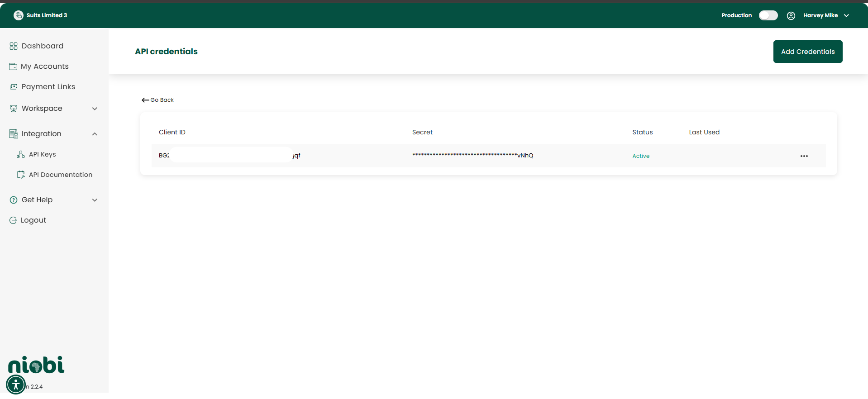Click the Integration icon in sidebar
868x399 pixels.
click(x=14, y=134)
